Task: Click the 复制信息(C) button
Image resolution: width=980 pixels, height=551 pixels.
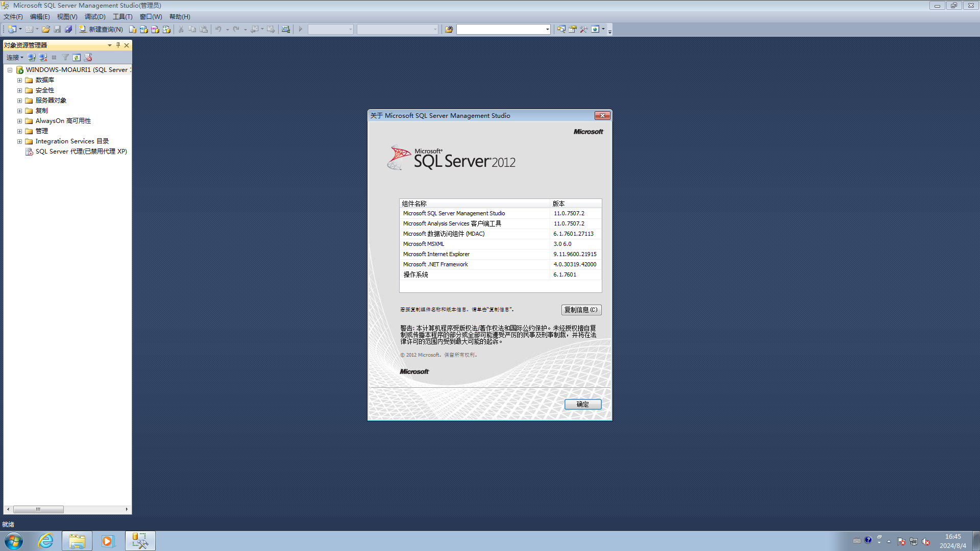Action: [581, 310]
